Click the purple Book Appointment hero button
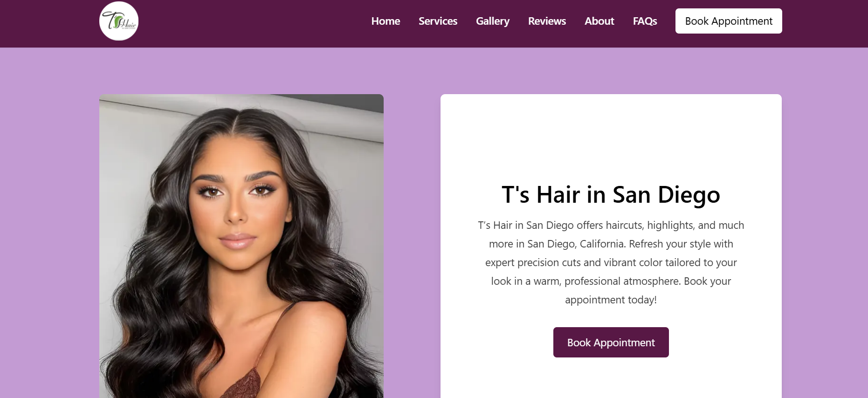Viewport: 868px width, 398px height. (611, 343)
